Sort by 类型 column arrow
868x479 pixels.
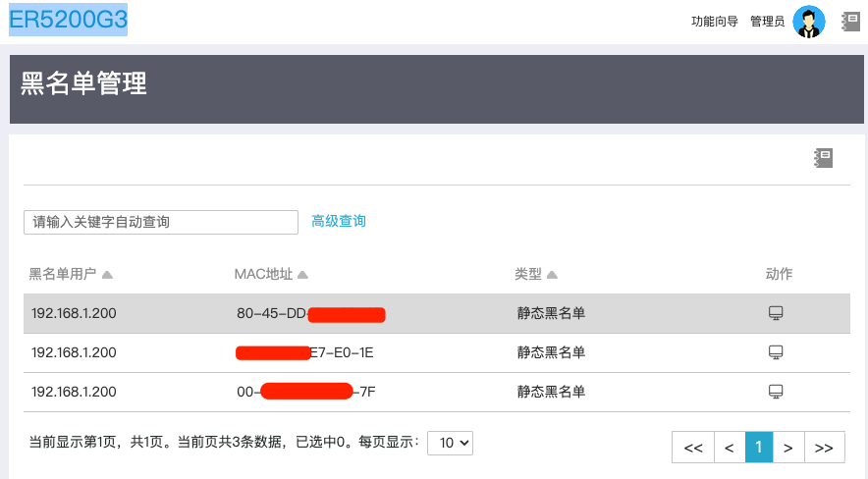coord(553,274)
